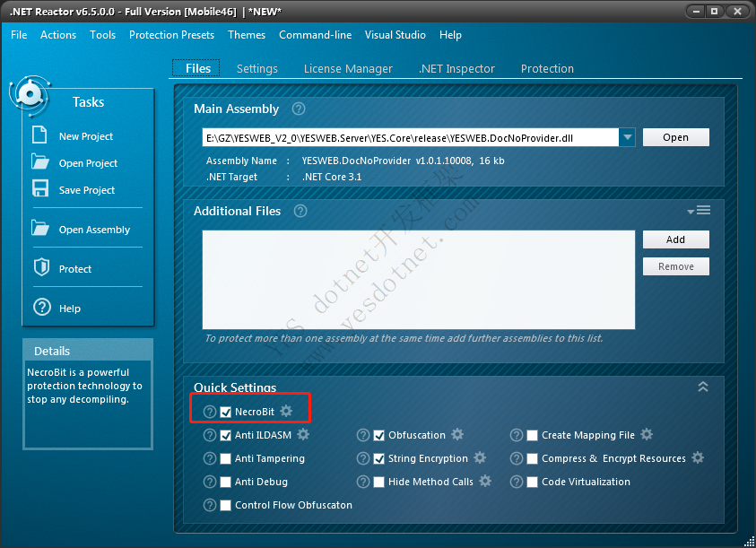Switch to the Settings tab
Viewport: 756px width, 548px height.
click(257, 68)
